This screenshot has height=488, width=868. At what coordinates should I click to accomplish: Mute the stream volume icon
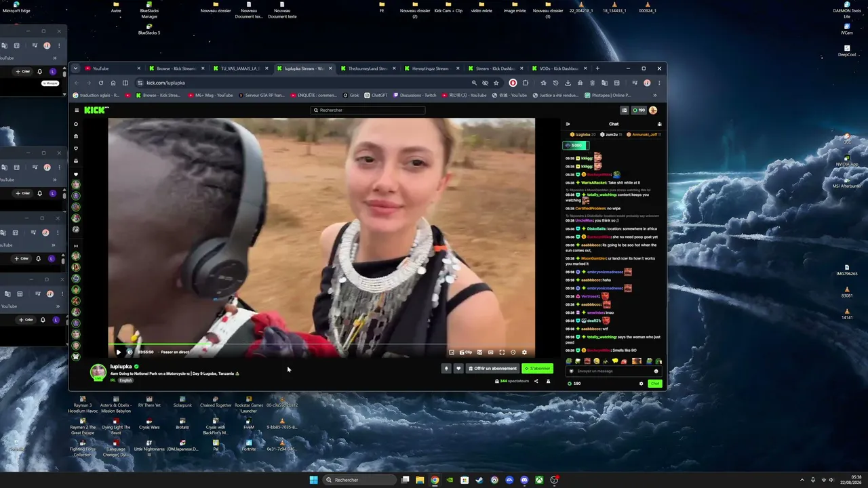point(130,352)
